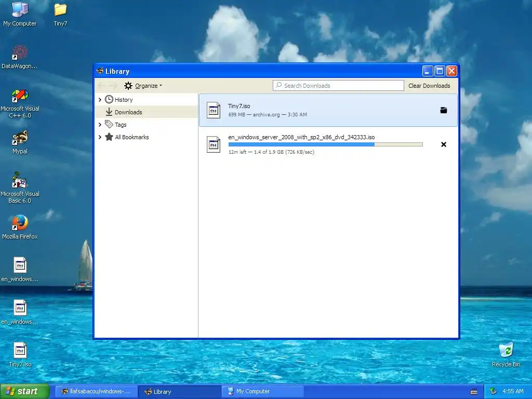The image size is (532, 399).
Task: Expand the All Bookmarks tree node
Action: pos(100,137)
